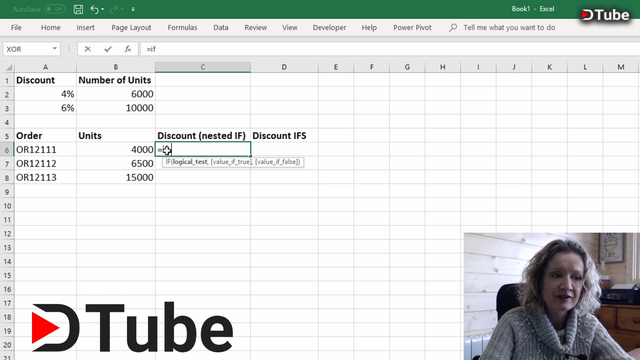Click the Undo arrow icon
Screen dimensions: 640x360
pyautogui.click(x=94, y=9)
